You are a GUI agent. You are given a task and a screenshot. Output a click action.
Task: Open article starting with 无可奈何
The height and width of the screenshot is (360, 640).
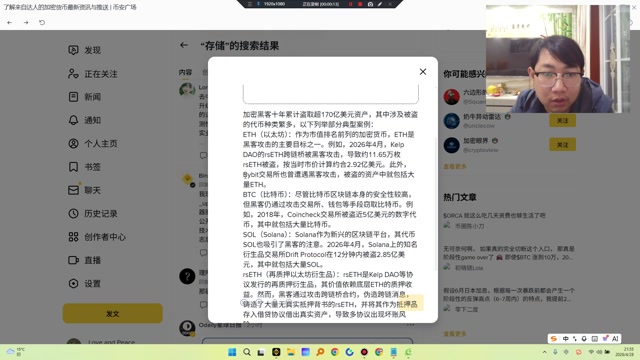pyautogui.click(x=509, y=253)
